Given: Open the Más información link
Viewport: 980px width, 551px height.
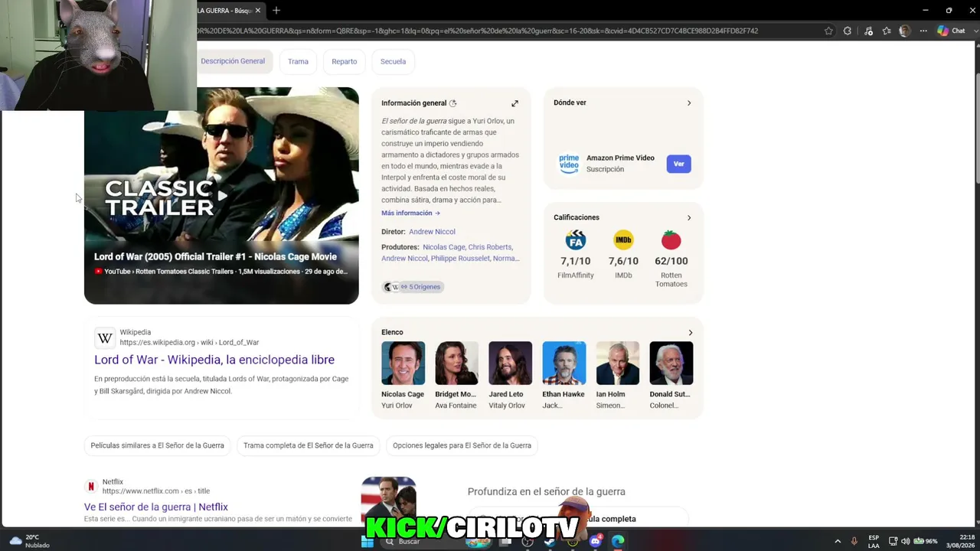Looking at the screenshot, I should point(410,214).
